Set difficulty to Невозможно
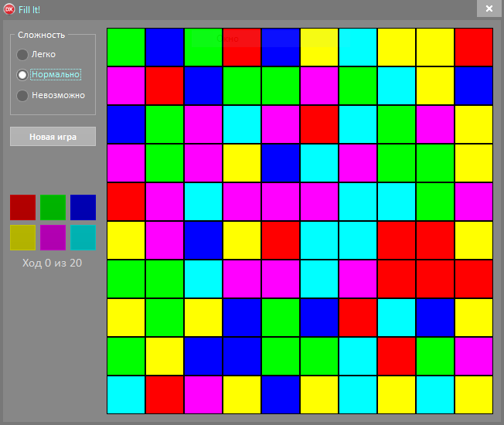504x425 pixels. [x=22, y=95]
